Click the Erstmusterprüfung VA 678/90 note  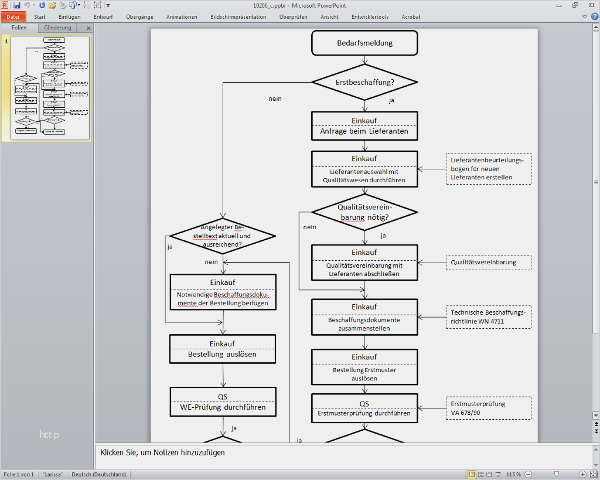(x=489, y=408)
